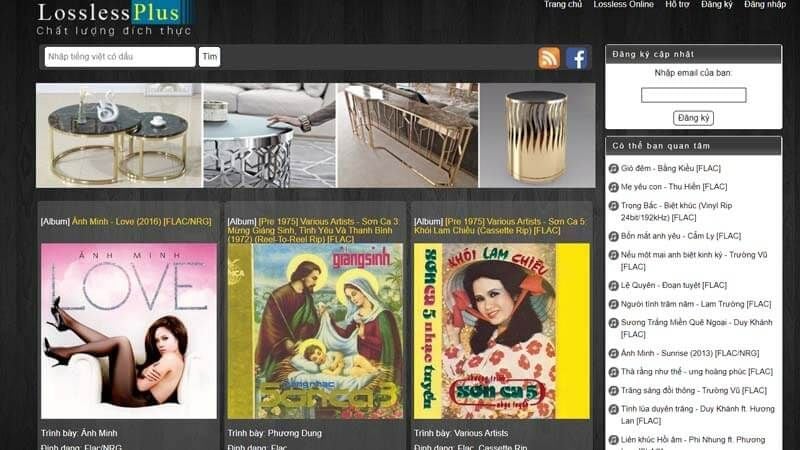Go to the Trang chủ menu item
Viewport: 800px width, 450px height.
[x=563, y=4]
